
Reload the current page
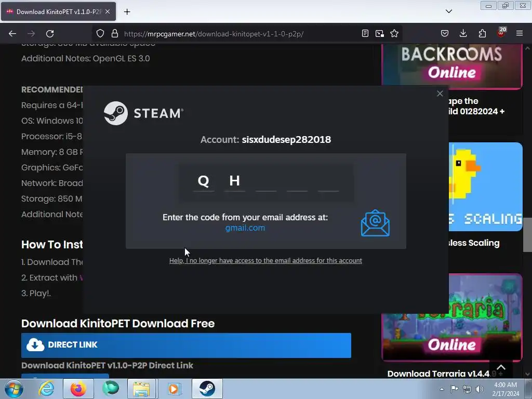pos(50,34)
